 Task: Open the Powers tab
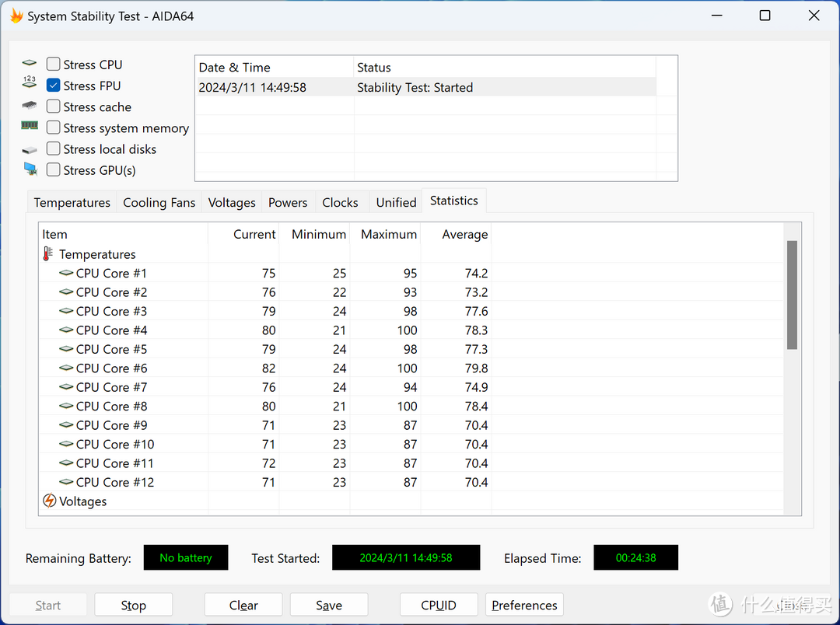click(x=288, y=202)
